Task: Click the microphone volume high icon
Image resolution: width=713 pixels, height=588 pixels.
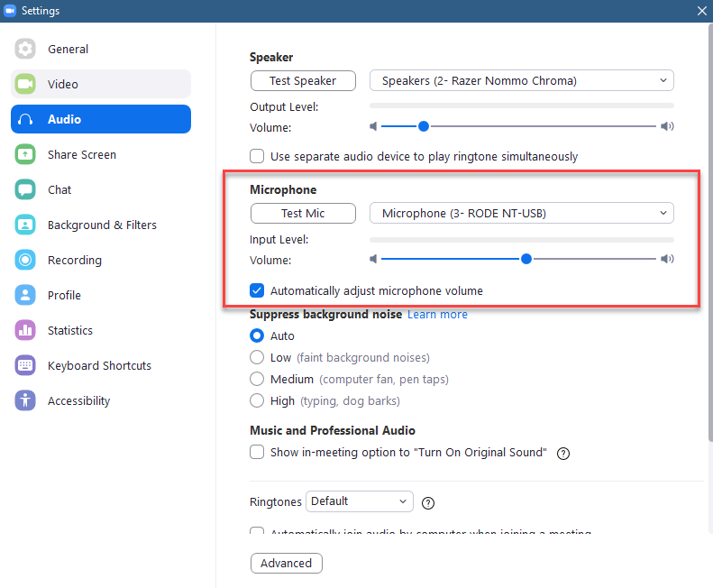Action: click(667, 259)
